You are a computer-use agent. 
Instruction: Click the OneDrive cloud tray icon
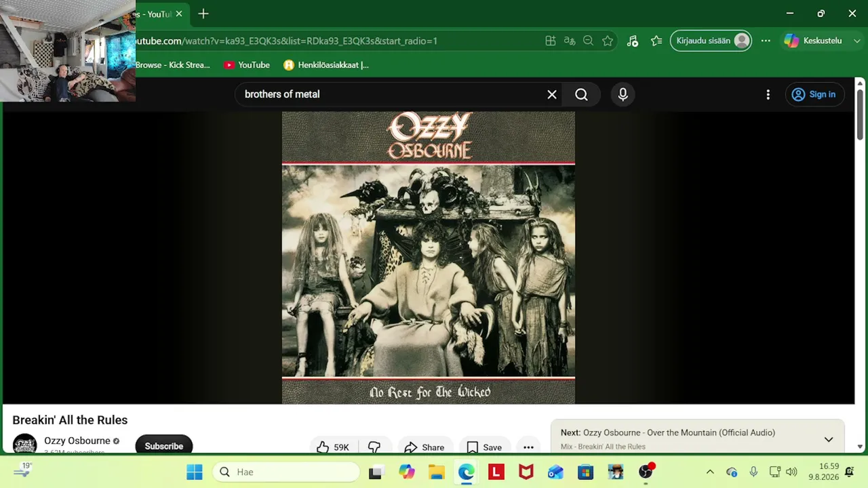pos(731,472)
